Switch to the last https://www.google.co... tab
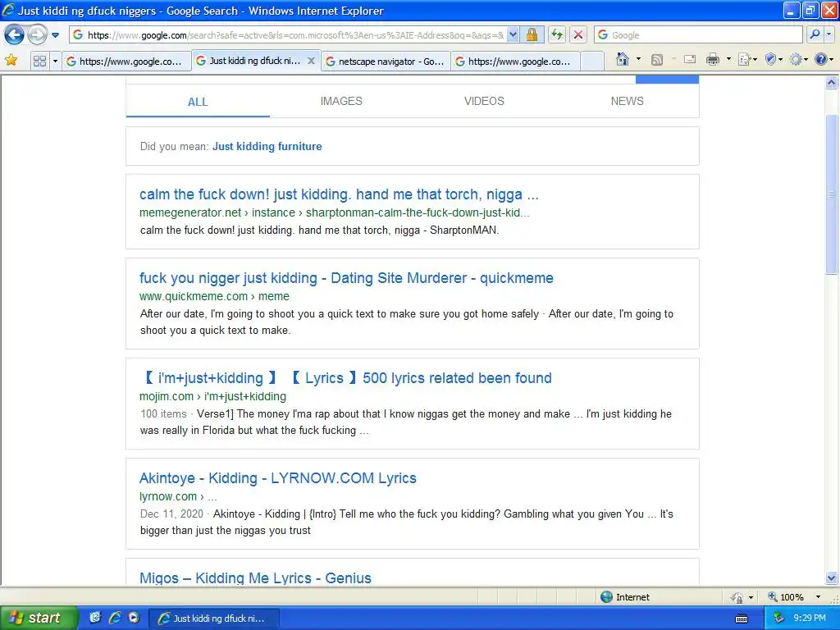Screen dimensions: 840x630 [516, 61]
